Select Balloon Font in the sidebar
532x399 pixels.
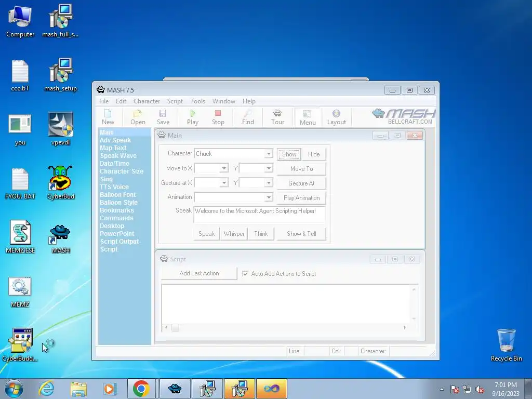click(117, 195)
